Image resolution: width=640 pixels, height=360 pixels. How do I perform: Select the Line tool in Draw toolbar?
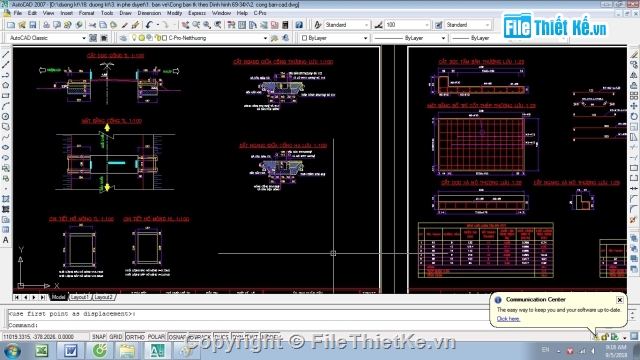[6, 54]
